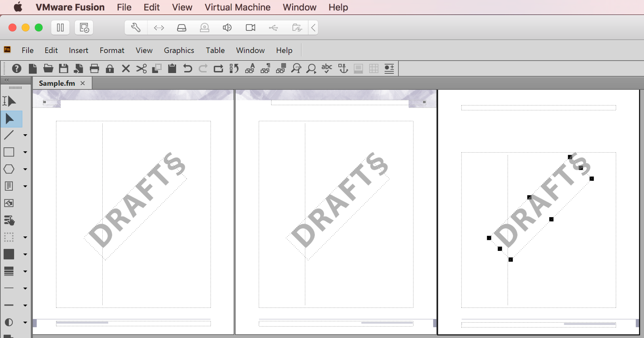Open the pen pattern lines dropdown arrow
The height and width of the screenshot is (338, 644).
pyautogui.click(x=25, y=272)
